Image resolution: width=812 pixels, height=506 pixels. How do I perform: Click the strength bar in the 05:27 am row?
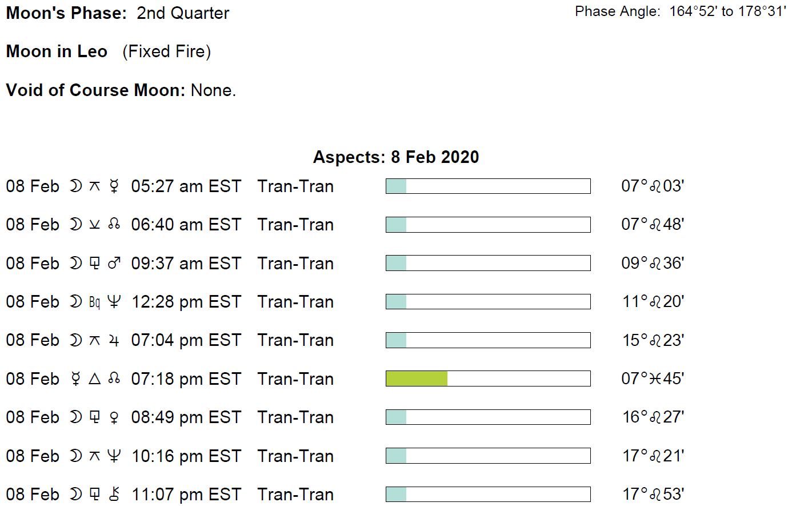[488, 186]
